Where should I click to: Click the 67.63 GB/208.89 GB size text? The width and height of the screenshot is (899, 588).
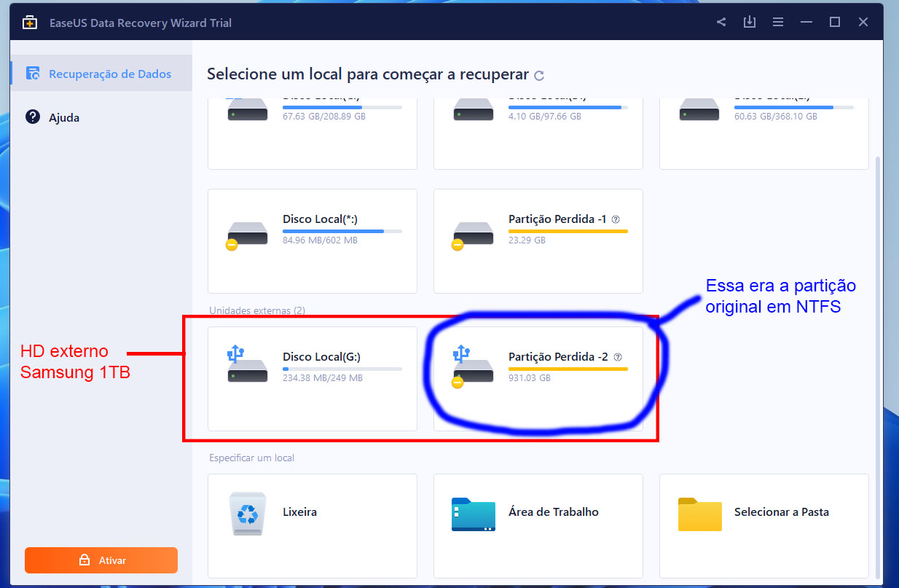[x=324, y=117]
